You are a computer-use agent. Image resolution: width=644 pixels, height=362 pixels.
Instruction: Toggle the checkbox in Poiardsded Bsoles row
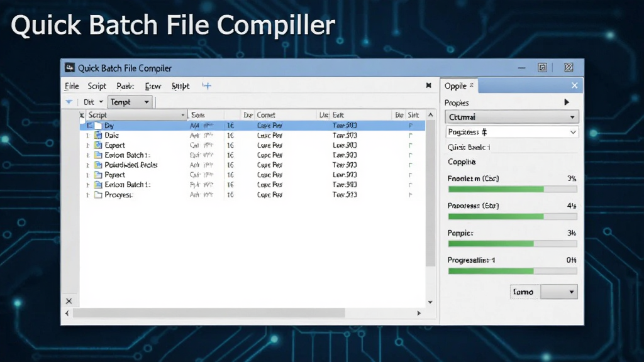pyautogui.click(x=410, y=165)
